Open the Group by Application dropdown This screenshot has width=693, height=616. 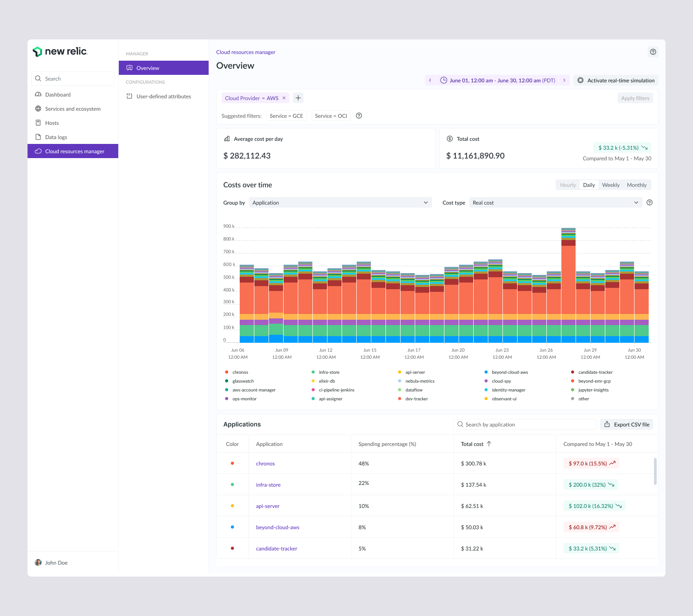[340, 202]
